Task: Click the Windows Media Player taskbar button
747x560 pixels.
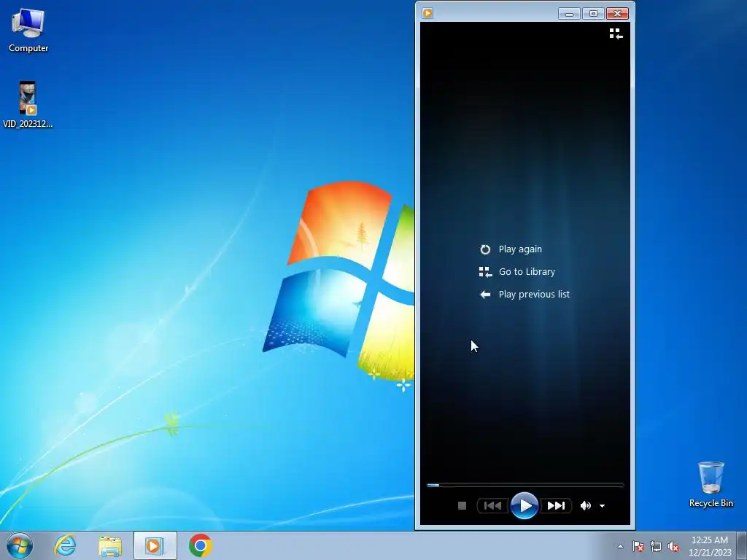Action: (155, 545)
